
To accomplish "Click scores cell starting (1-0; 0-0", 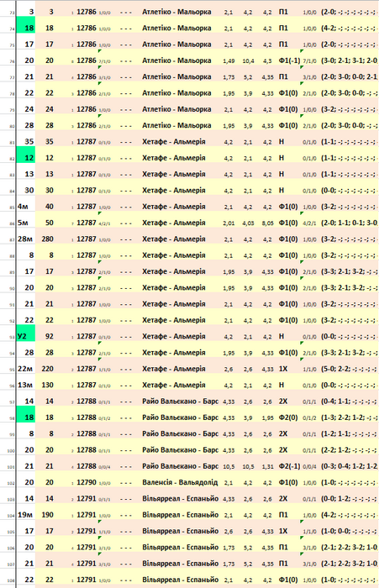I will point(349,532).
